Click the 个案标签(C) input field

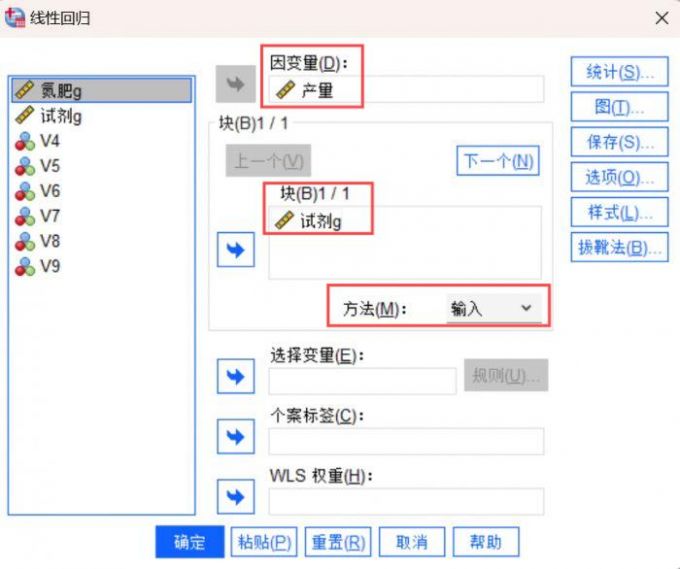[406, 441]
